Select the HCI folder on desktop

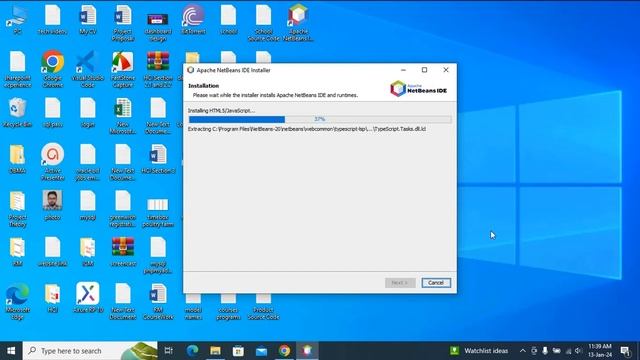point(53,298)
